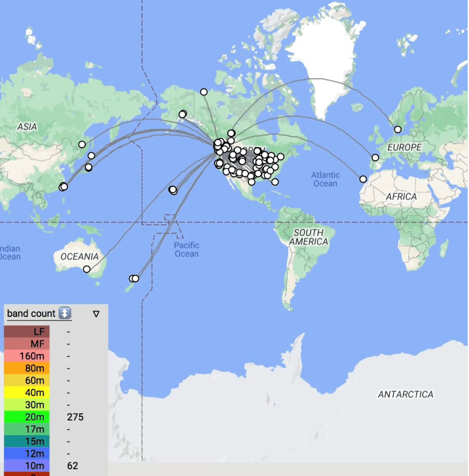
Task: Pick the 60m band swatch
Action: point(27,380)
